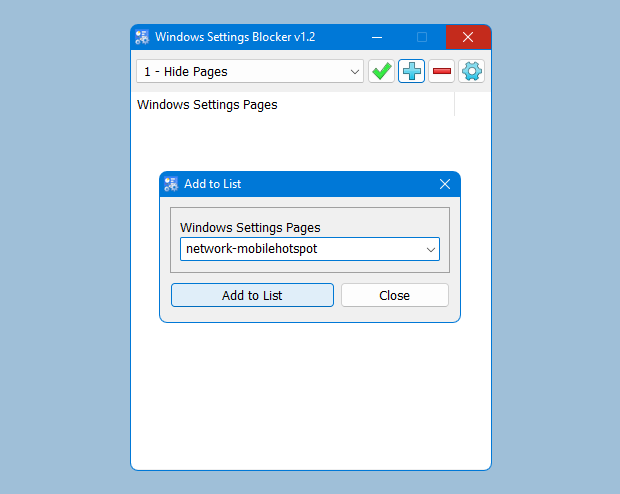Click the app icon in main title bar
This screenshot has height=494, width=620.
point(142,38)
